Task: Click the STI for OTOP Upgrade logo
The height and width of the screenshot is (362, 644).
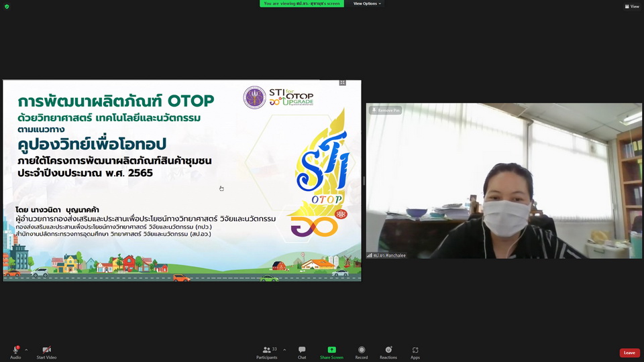Action: (x=291, y=98)
